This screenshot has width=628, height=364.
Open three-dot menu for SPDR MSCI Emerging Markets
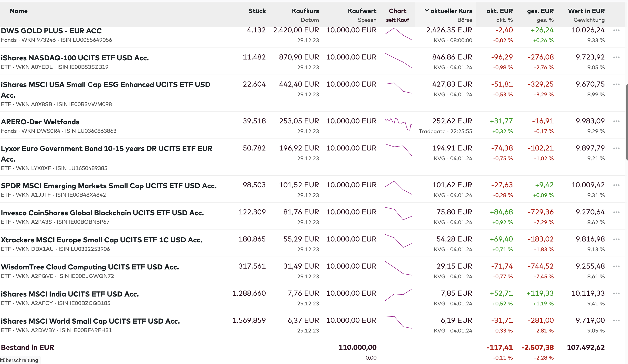coord(616,185)
